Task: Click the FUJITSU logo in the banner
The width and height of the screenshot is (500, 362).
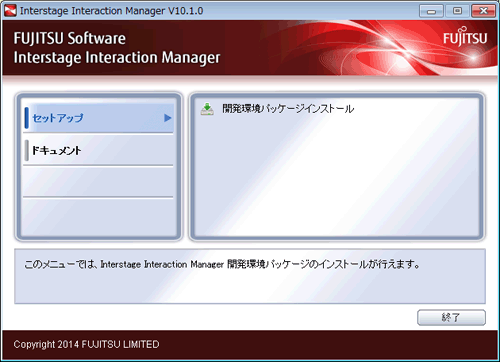Action: tap(465, 37)
